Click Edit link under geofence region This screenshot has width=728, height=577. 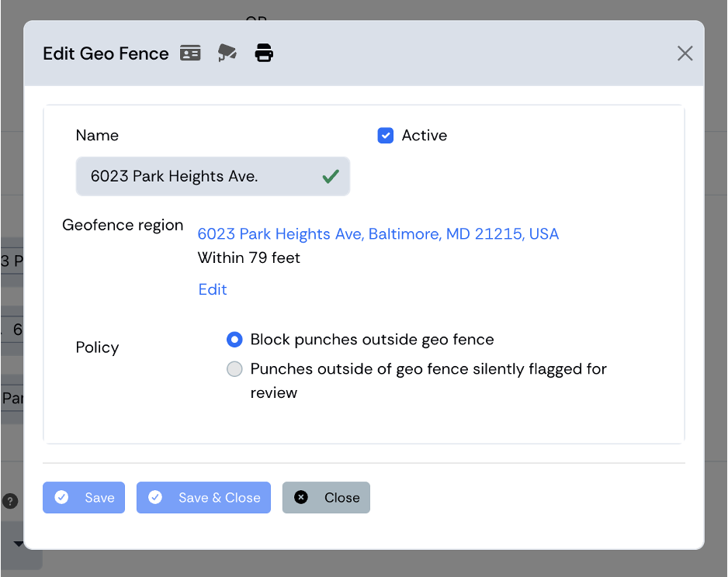(x=213, y=289)
